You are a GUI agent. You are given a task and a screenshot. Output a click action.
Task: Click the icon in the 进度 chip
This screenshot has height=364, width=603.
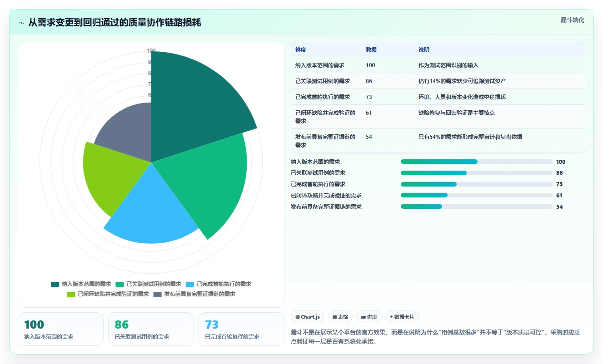pos(363,317)
